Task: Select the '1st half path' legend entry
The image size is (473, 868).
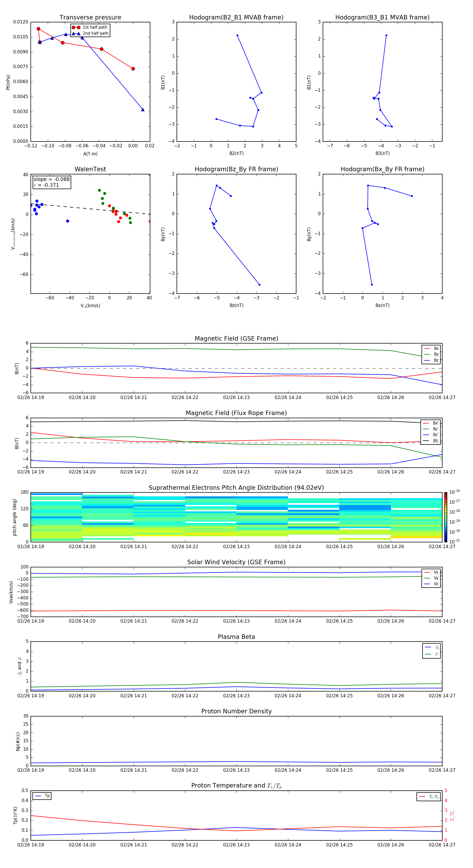Action: tap(90, 27)
